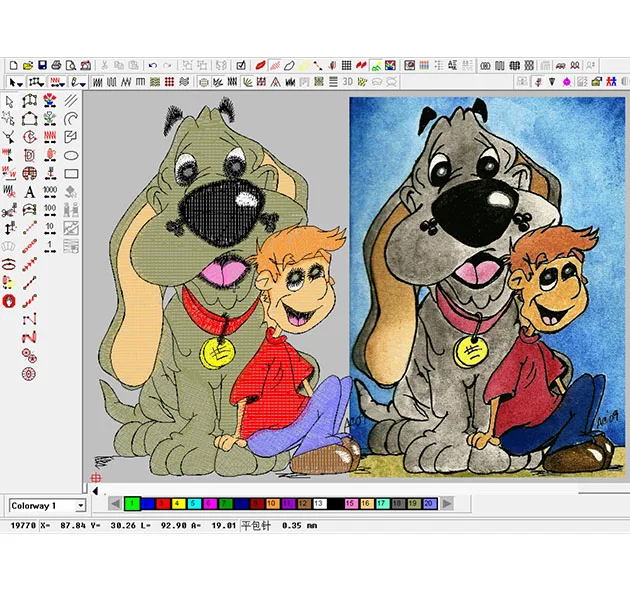Screen dimensions: 630x591
Task: Click the red lips-shaped icon in the top toolbar
Action: tap(260, 65)
